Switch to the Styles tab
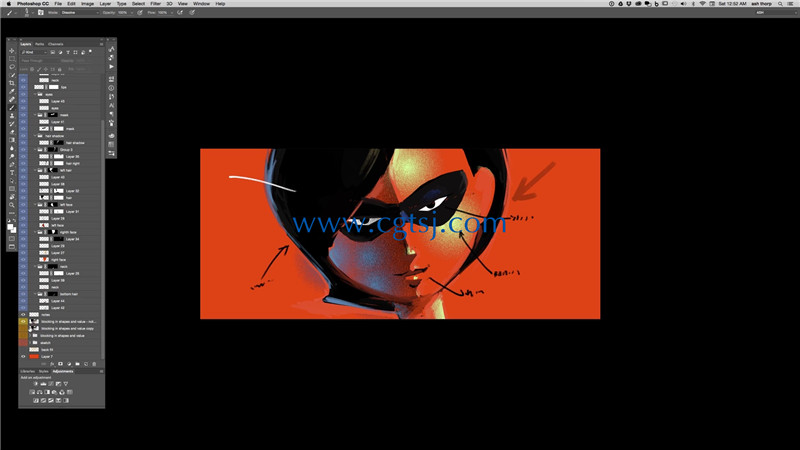The height and width of the screenshot is (450, 800). pyautogui.click(x=43, y=371)
